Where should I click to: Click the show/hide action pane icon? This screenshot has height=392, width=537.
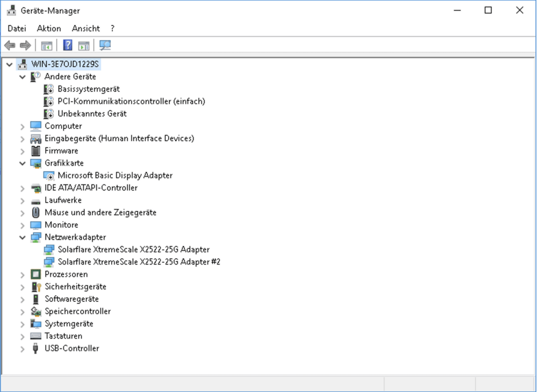tap(84, 46)
